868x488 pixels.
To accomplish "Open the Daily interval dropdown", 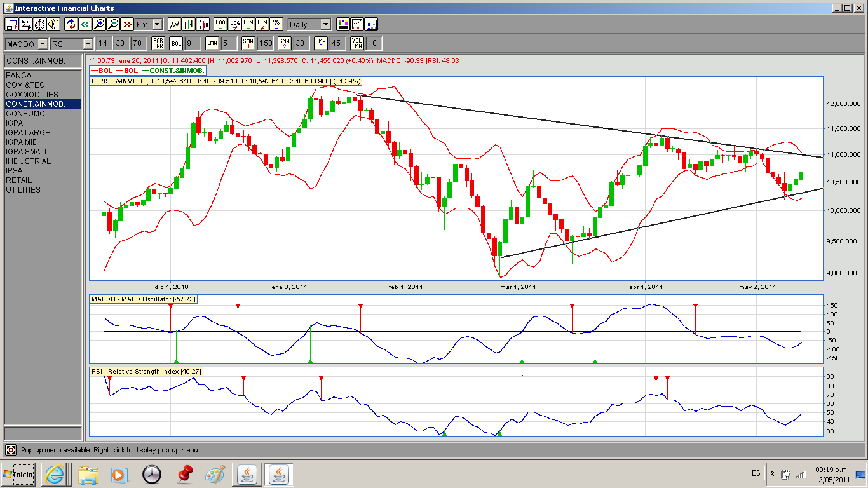I will [325, 24].
